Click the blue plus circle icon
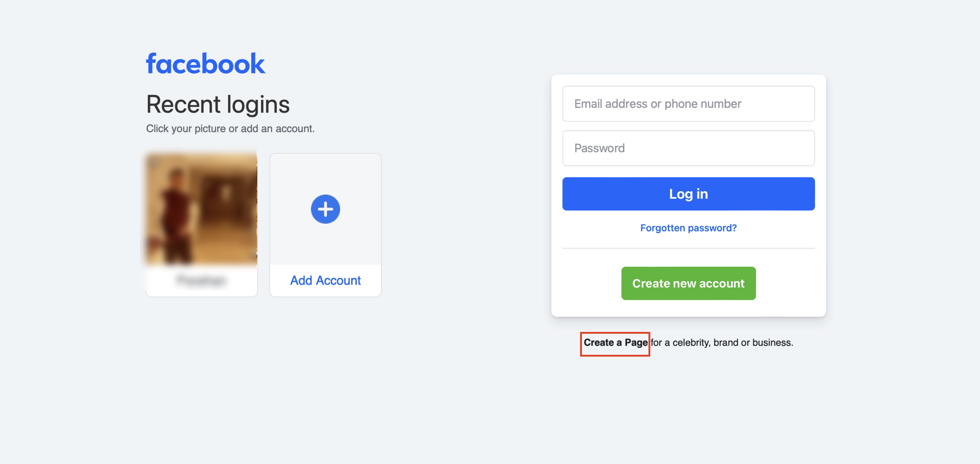Screen dimensions: 980x464 tap(325, 209)
